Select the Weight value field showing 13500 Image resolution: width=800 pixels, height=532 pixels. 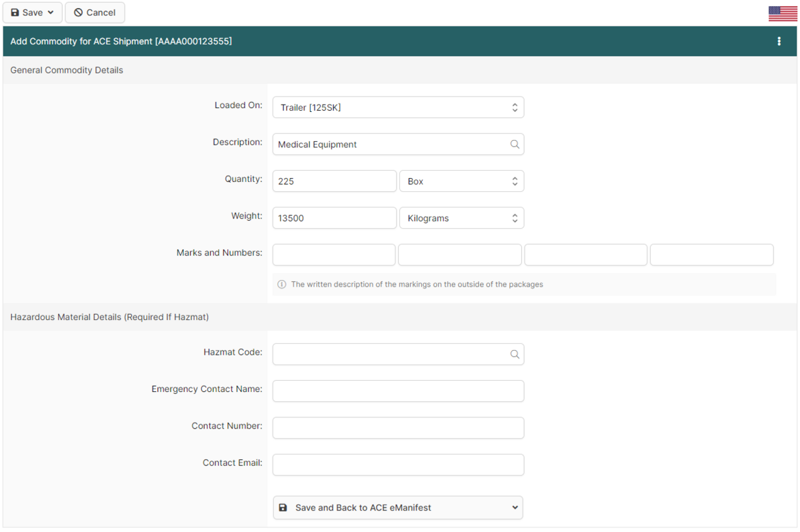(333, 217)
